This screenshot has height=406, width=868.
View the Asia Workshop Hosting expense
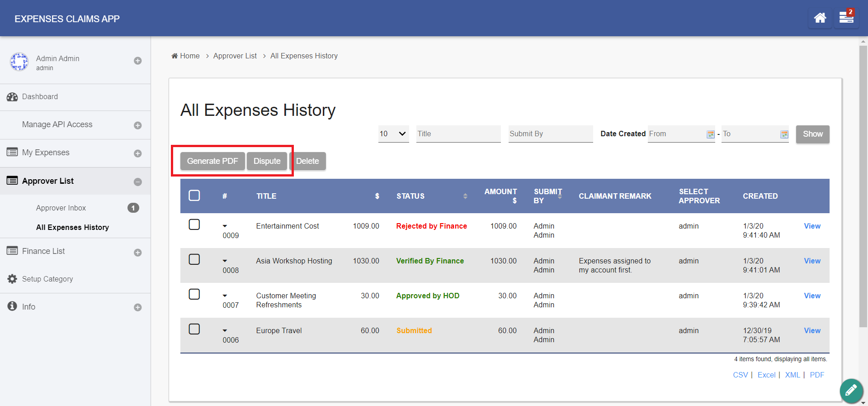click(812, 261)
